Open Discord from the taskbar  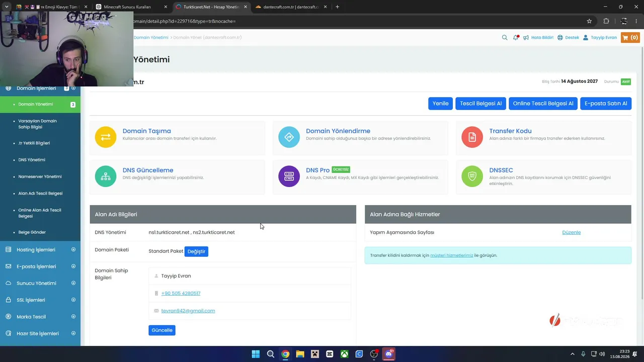tap(388, 354)
